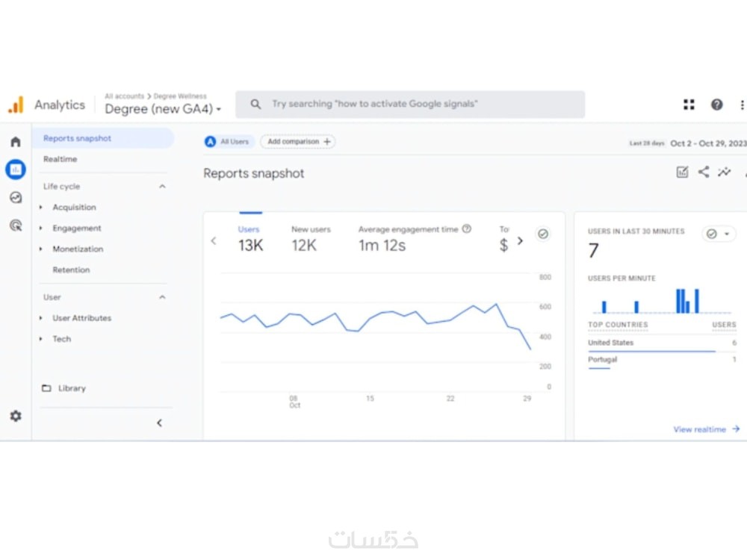Click the check status icon on Users card
747x560 pixels.
click(542, 234)
